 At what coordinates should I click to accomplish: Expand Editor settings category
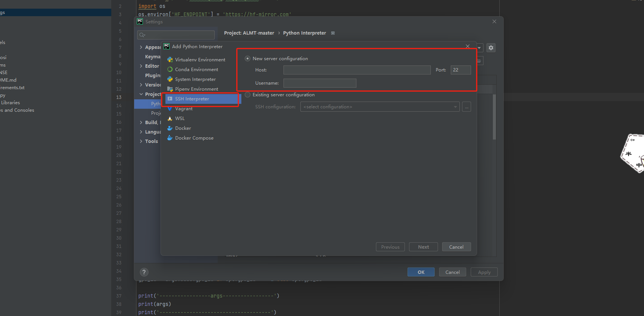[141, 66]
